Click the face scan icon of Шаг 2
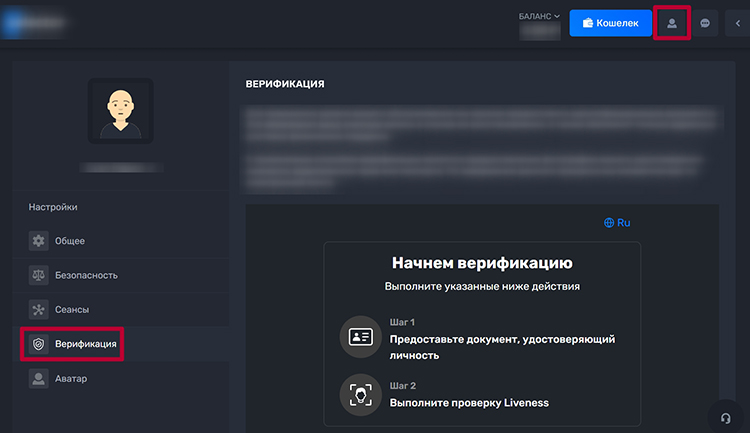Screen dimensions: 750x433 (x=361, y=395)
